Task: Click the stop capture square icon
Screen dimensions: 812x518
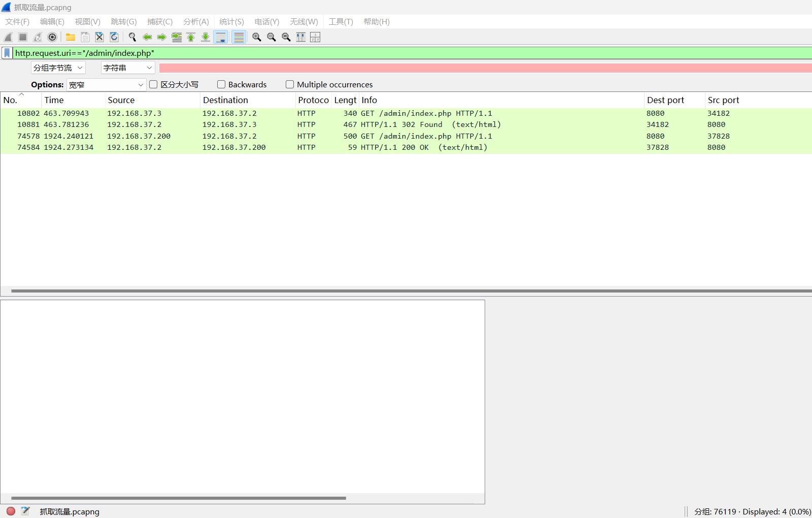Action: pyautogui.click(x=23, y=37)
